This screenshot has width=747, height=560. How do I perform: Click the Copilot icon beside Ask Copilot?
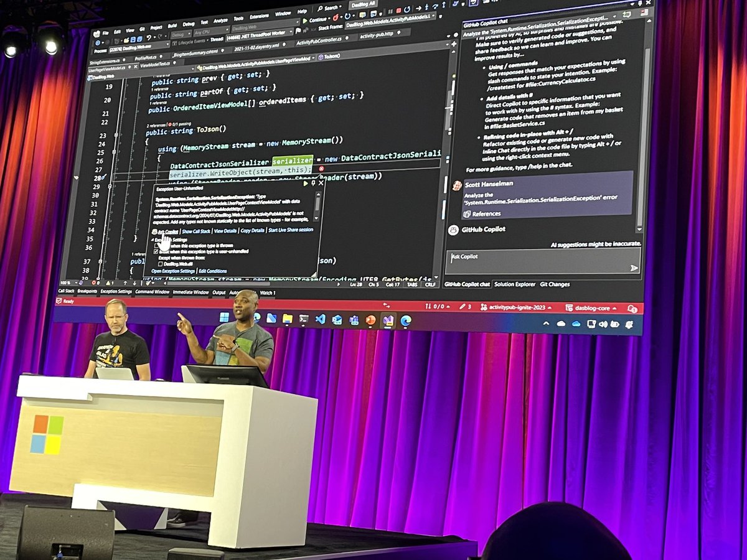154,231
